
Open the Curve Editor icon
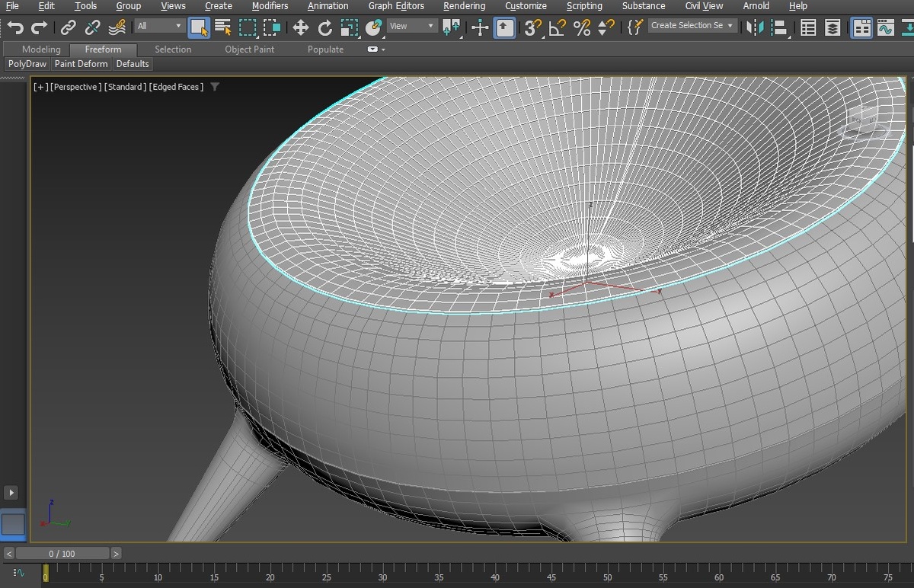885,28
